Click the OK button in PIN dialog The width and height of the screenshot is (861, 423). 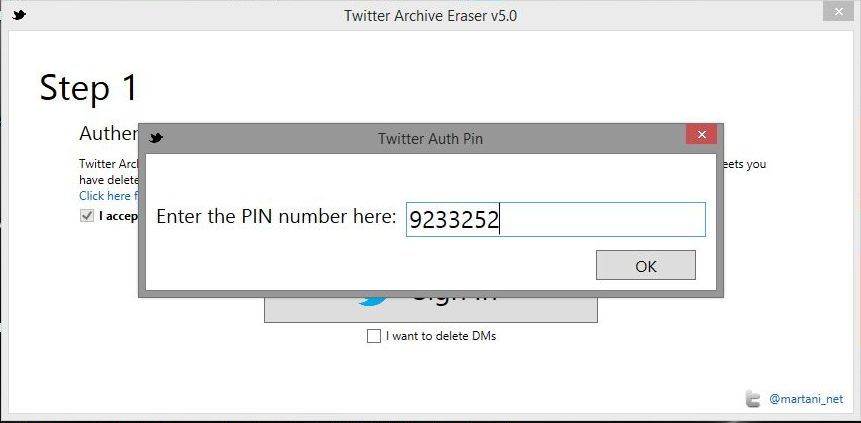click(x=645, y=265)
